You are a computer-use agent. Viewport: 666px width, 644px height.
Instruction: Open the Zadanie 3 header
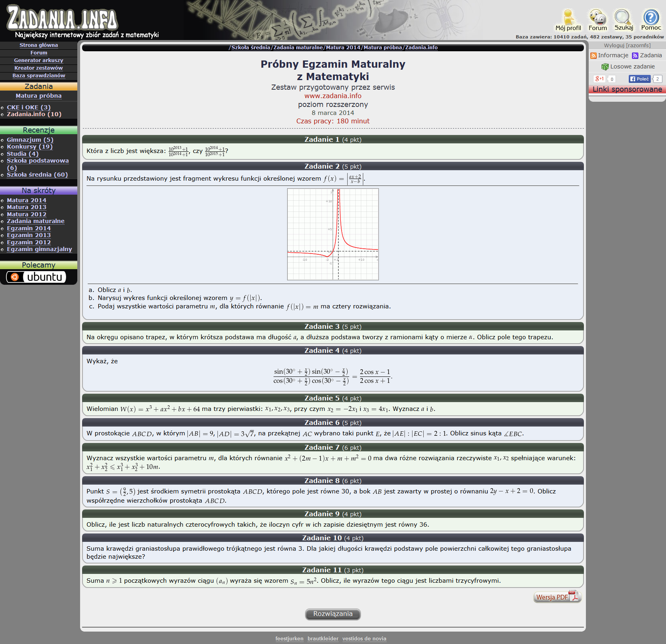coord(333,326)
